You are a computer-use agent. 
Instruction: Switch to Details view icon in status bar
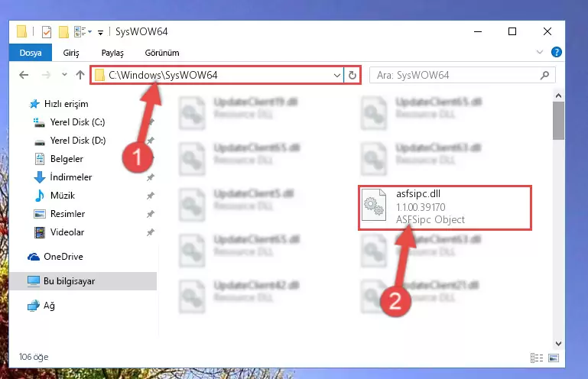[537, 358]
